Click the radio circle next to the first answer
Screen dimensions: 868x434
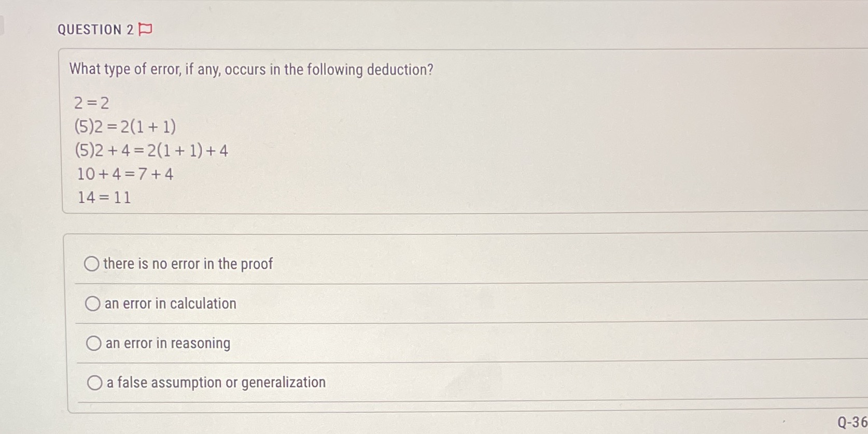coord(92,264)
